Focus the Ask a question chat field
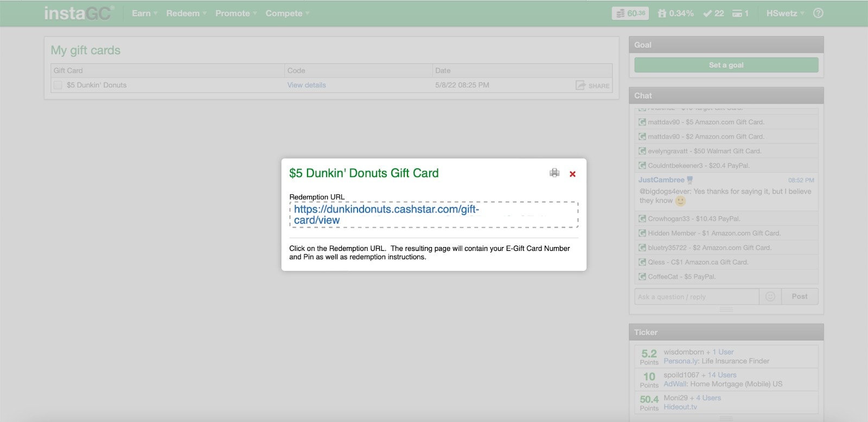This screenshot has height=422, width=868. [x=697, y=297]
